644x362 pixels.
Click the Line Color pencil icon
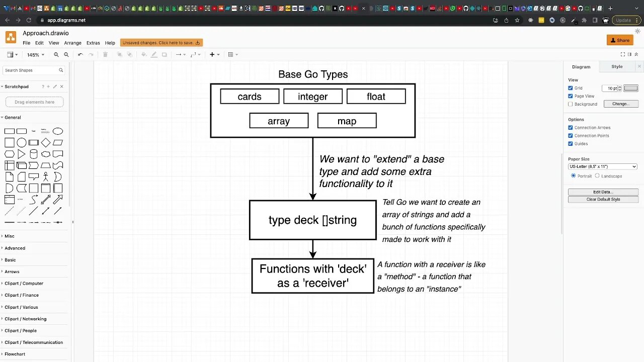(x=154, y=55)
